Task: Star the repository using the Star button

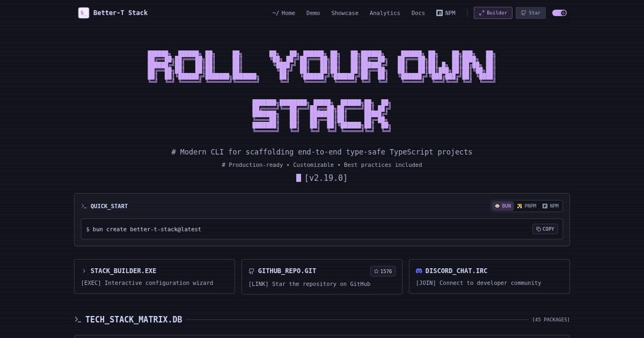Action: coord(530,12)
